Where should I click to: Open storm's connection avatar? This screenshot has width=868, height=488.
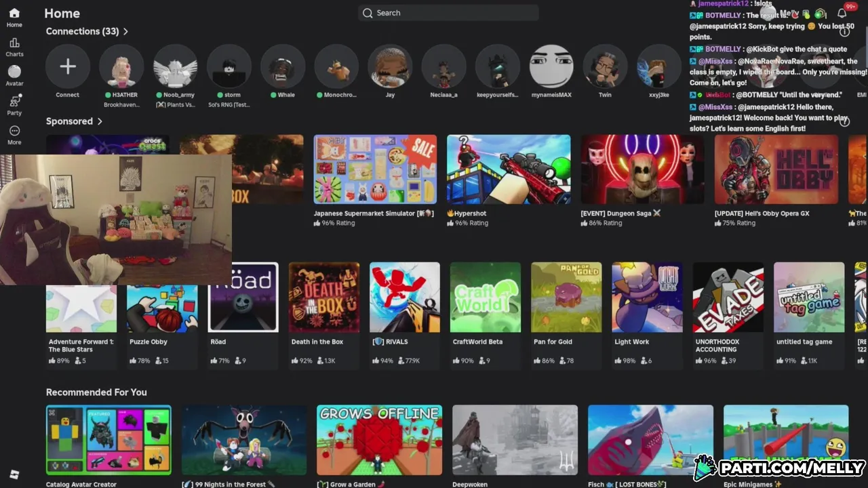tap(229, 66)
